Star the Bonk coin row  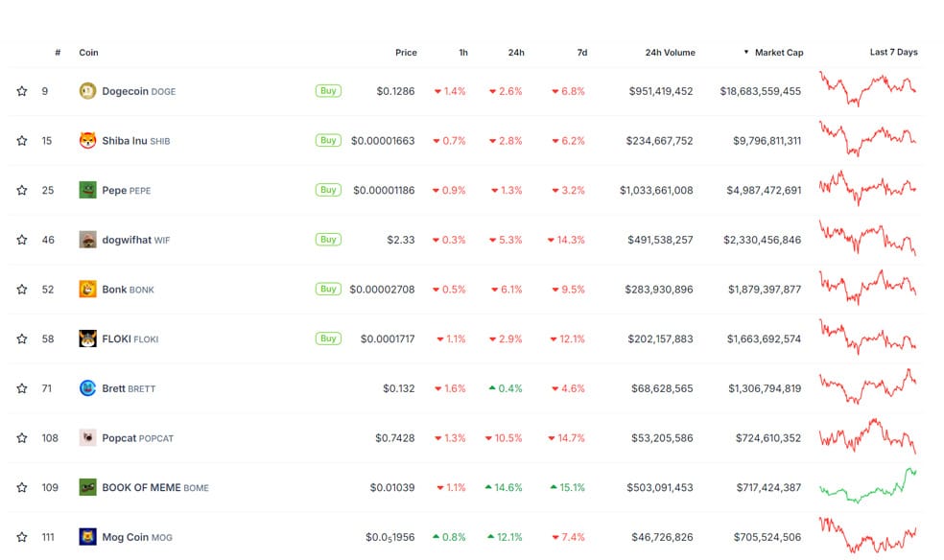[22, 290]
